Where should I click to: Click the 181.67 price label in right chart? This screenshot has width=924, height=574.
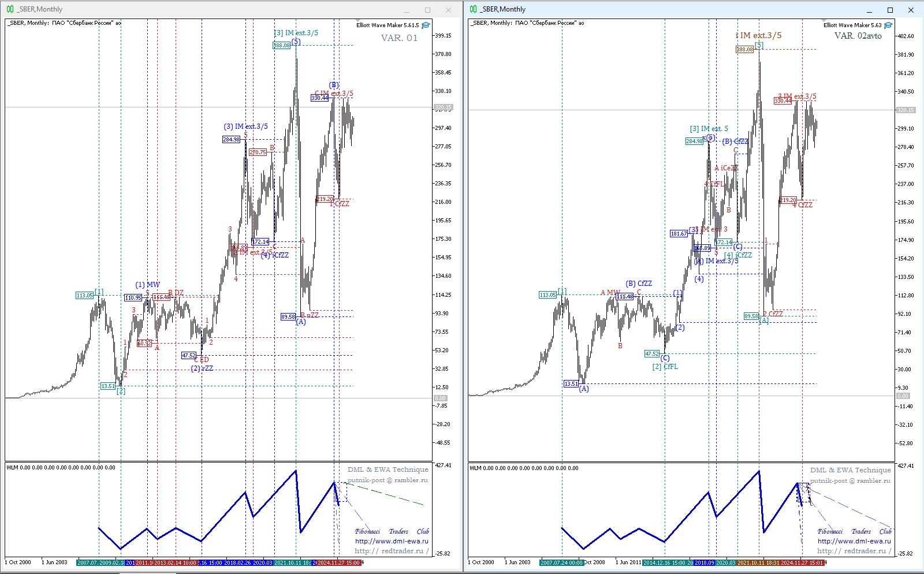[x=679, y=234]
